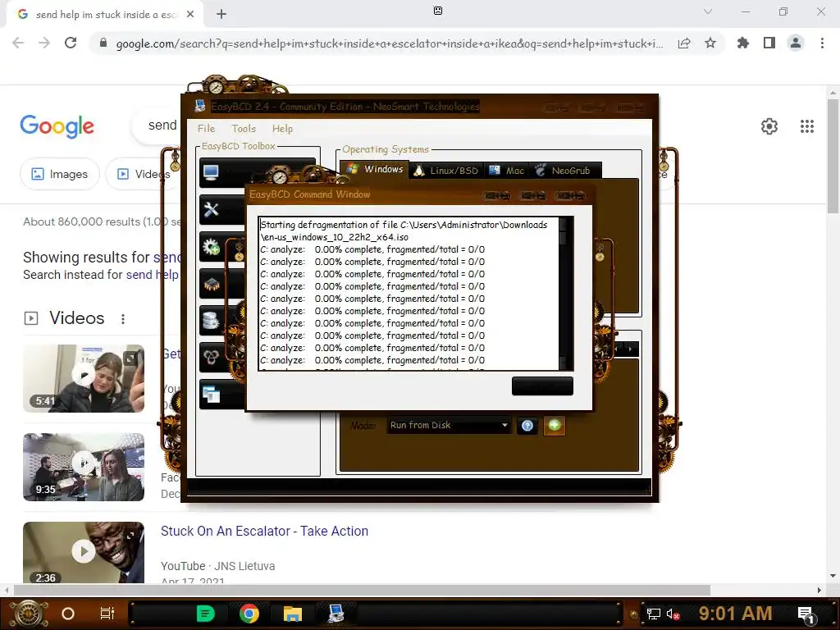This screenshot has width=840, height=630.
Task: Open Mode dropdown showing Run from Disk
Action: click(449, 426)
